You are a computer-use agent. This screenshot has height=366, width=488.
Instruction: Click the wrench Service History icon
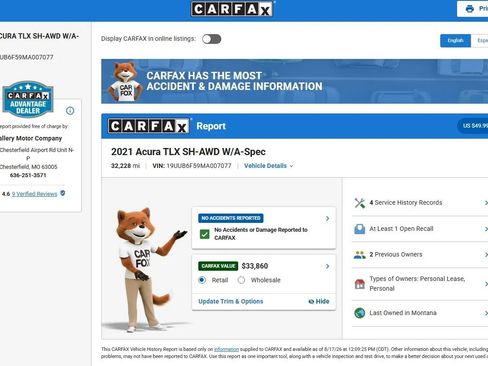click(360, 203)
